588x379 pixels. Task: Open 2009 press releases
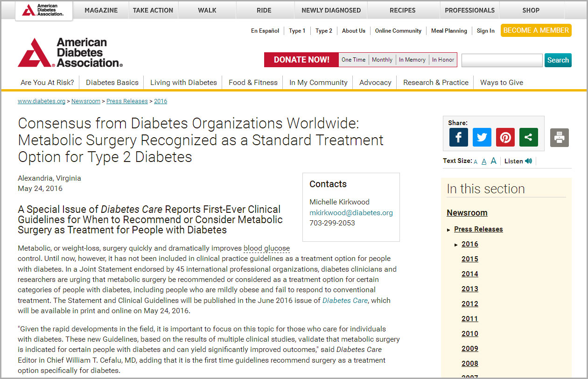(x=469, y=349)
